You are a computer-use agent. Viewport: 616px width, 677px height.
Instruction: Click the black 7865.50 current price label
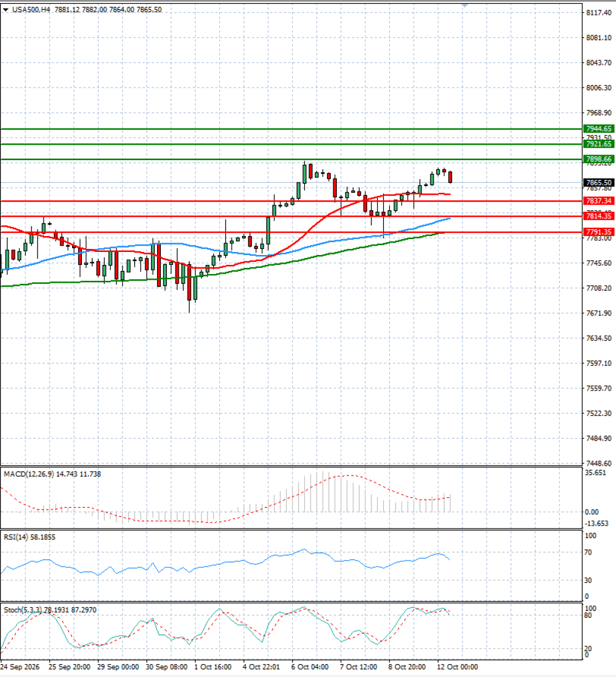(x=599, y=182)
